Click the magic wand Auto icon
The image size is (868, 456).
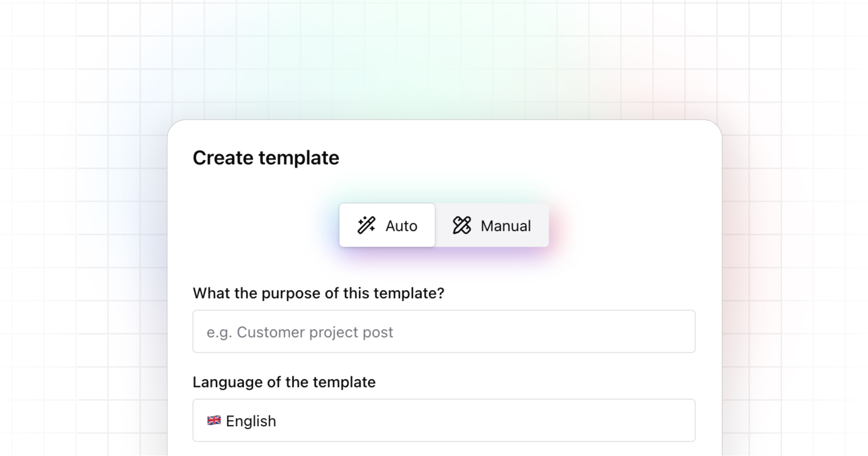366,225
